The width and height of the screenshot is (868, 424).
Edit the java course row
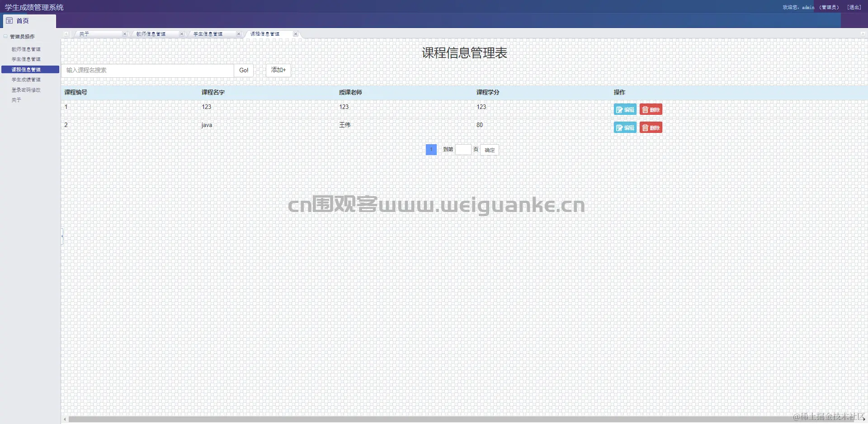[x=625, y=128]
